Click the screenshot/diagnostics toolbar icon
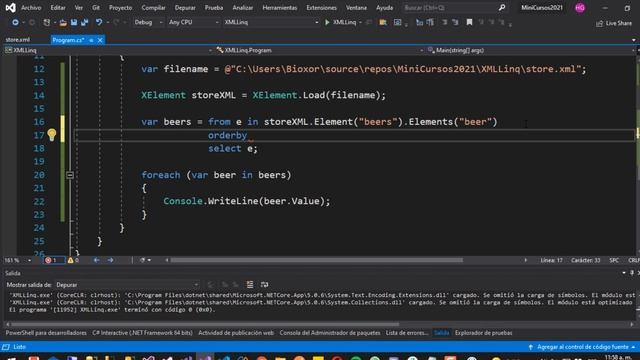This screenshot has width=640, height=360. coord(398,22)
